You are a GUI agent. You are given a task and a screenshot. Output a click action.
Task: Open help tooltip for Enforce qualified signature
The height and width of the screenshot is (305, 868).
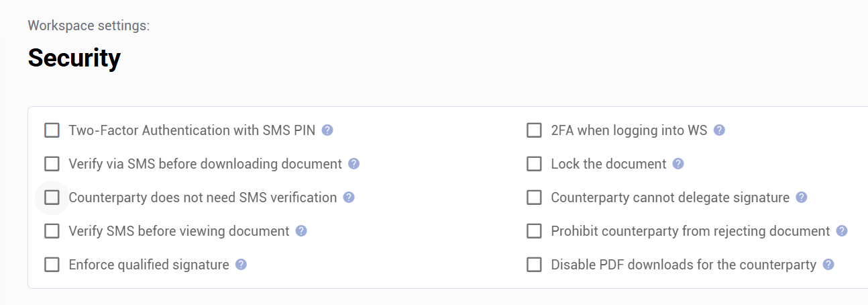(x=241, y=265)
